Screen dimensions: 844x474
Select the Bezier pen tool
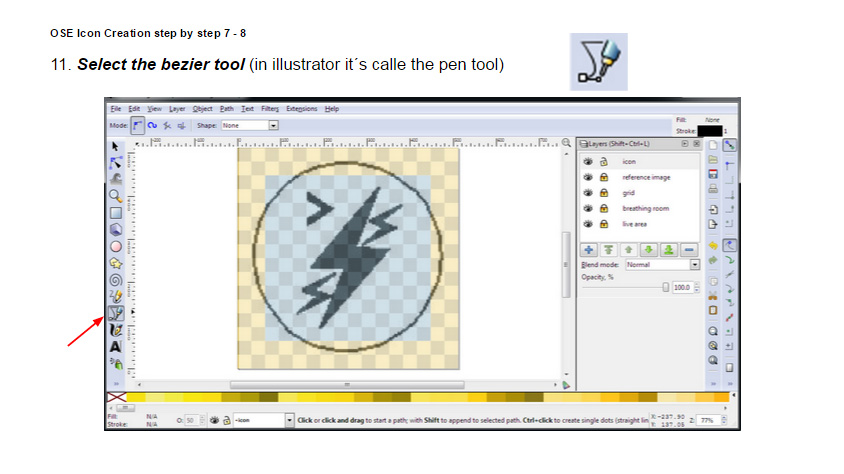tap(115, 313)
